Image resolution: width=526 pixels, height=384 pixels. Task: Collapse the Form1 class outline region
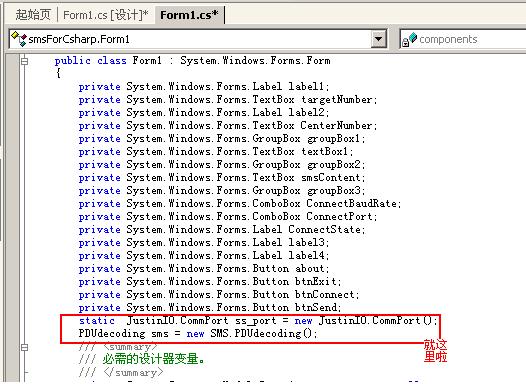pos(24,61)
